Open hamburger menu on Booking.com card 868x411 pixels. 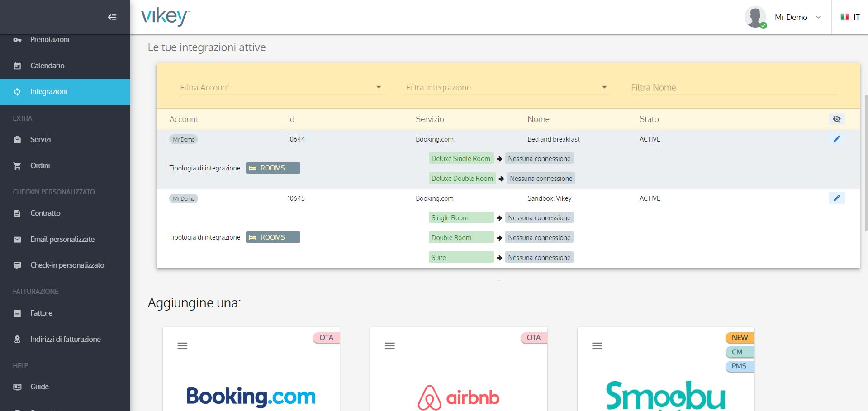pyautogui.click(x=182, y=346)
